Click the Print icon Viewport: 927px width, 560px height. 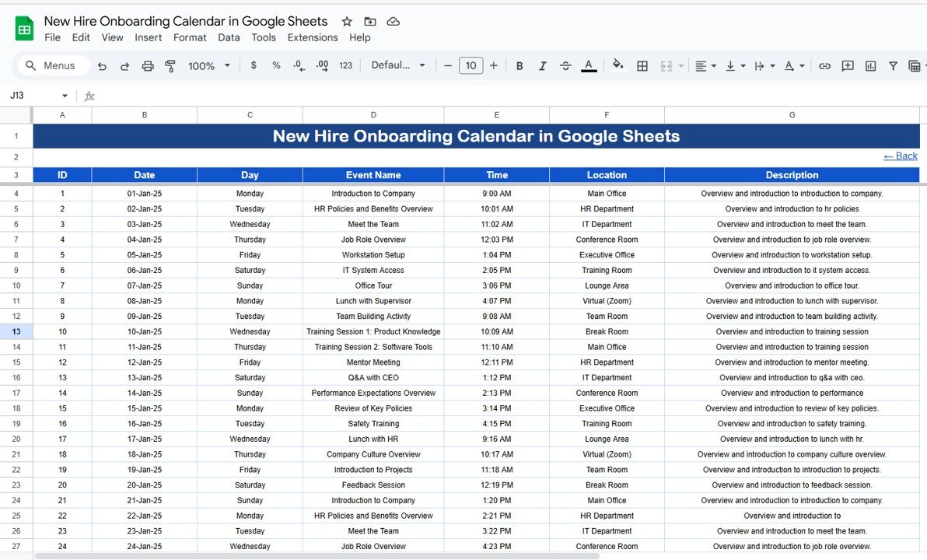[148, 66]
